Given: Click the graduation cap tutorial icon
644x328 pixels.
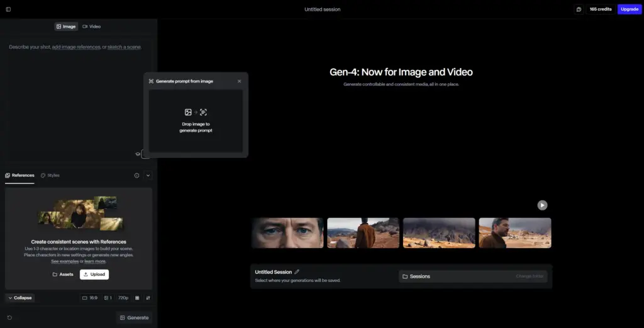Looking at the screenshot, I should [138, 154].
